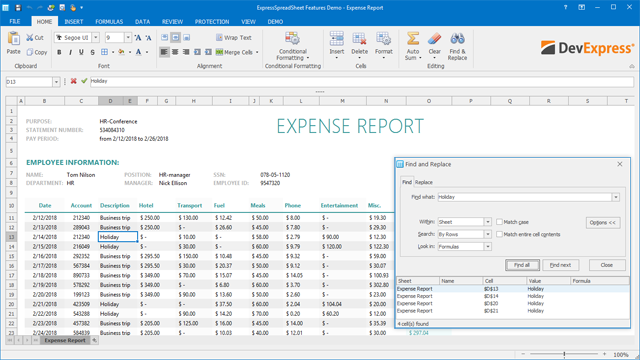Click the Merge Cells icon
640x360 pixels.
(219, 52)
